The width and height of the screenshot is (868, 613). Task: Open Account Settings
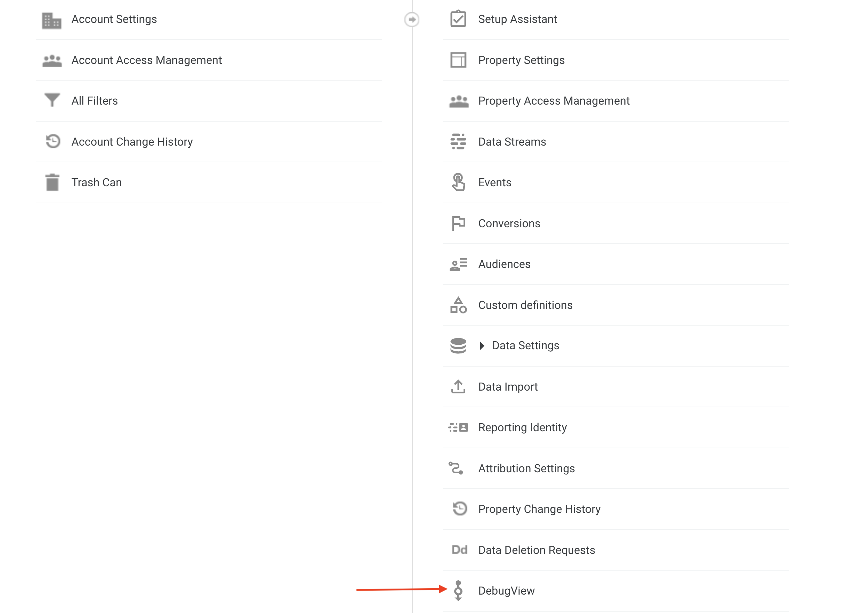click(x=114, y=19)
